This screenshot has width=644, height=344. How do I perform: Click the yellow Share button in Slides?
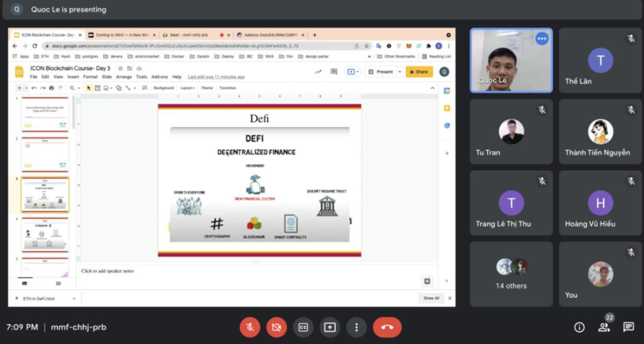pyautogui.click(x=419, y=72)
